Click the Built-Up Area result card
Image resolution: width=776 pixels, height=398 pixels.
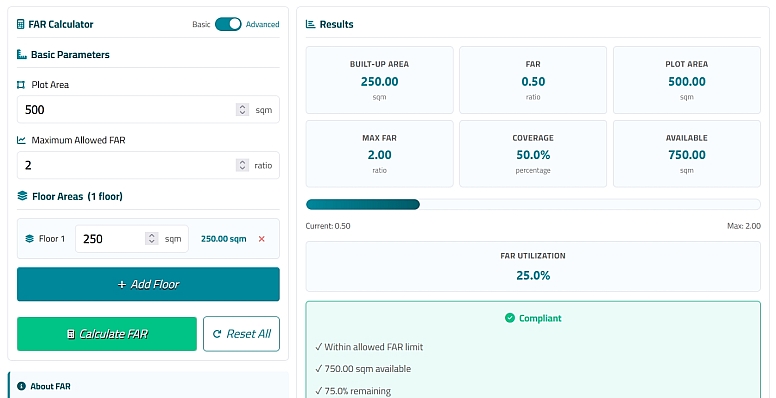click(x=380, y=80)
